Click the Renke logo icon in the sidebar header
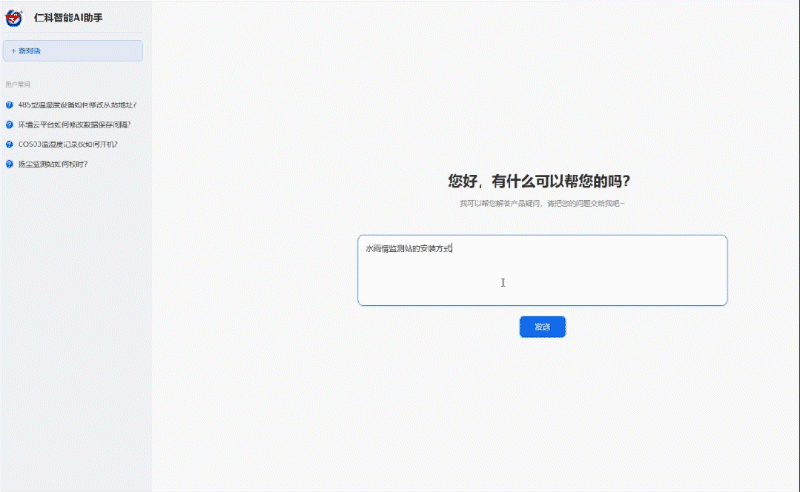This screenshot has height=492, width=800. [14, 17]
